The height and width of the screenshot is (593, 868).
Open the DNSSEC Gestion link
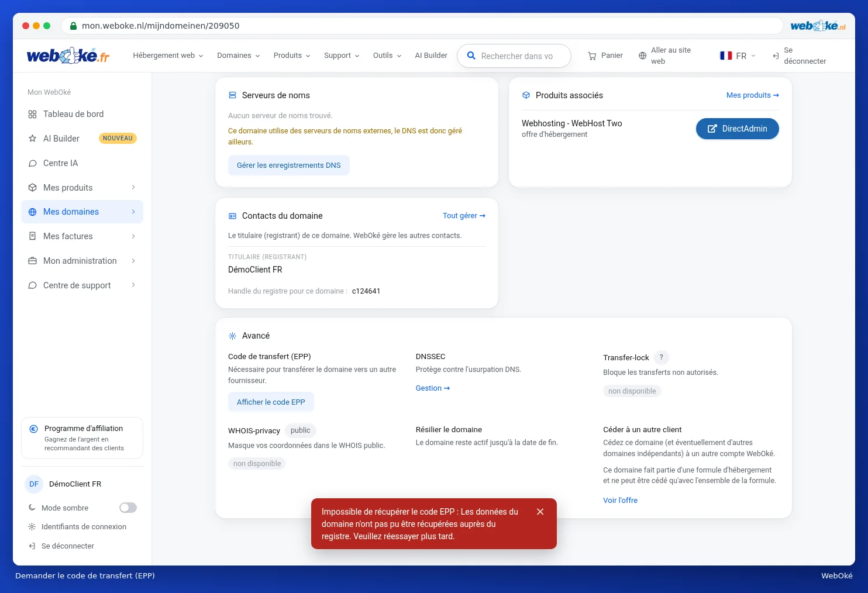pos(432,388)
